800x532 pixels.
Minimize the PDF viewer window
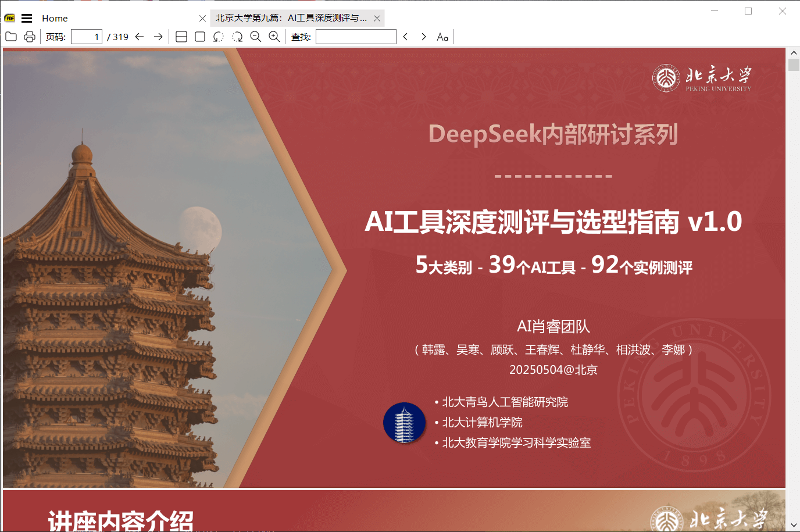715,10
